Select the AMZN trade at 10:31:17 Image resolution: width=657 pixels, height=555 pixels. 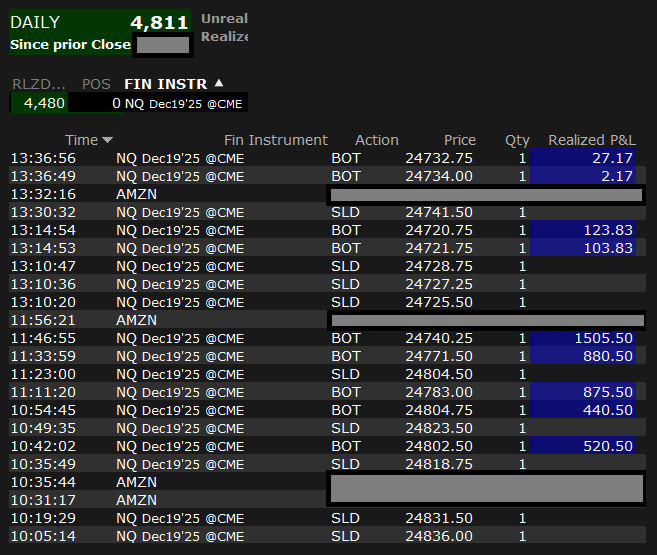point(327,501)
